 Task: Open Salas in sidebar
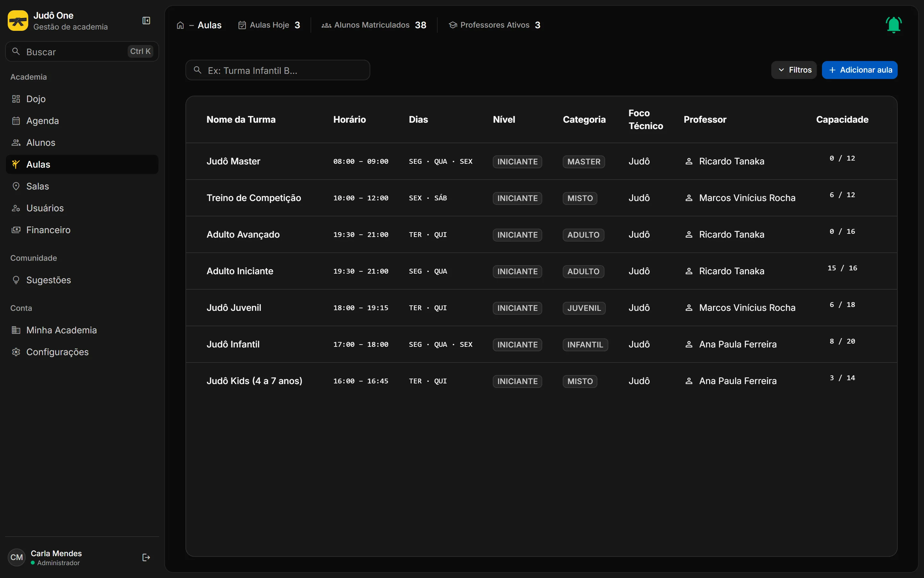82,186
